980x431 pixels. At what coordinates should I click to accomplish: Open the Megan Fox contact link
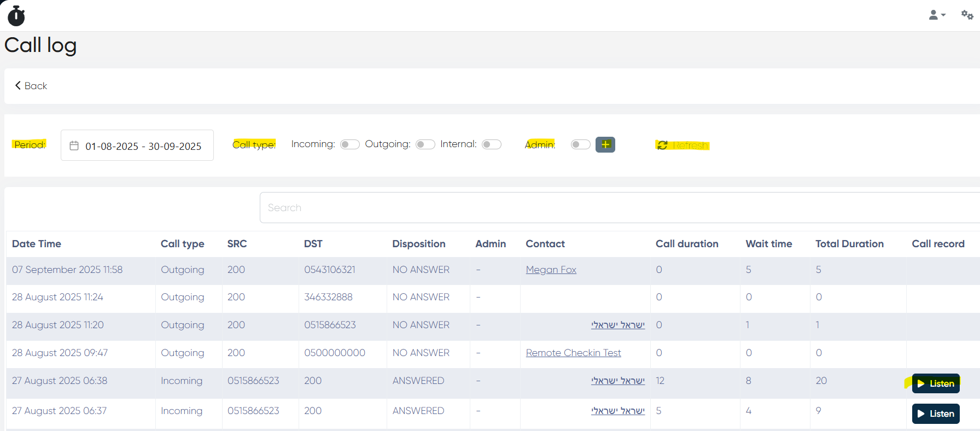pos(551,270)
